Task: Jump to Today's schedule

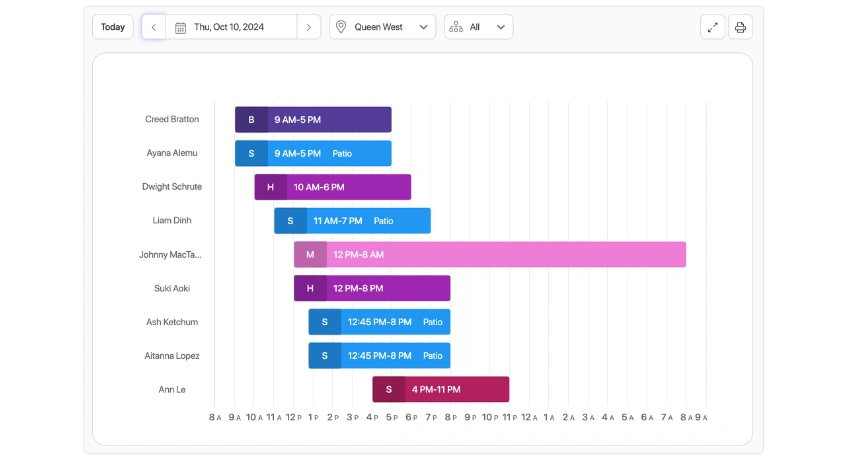Action: click(113, 27)
